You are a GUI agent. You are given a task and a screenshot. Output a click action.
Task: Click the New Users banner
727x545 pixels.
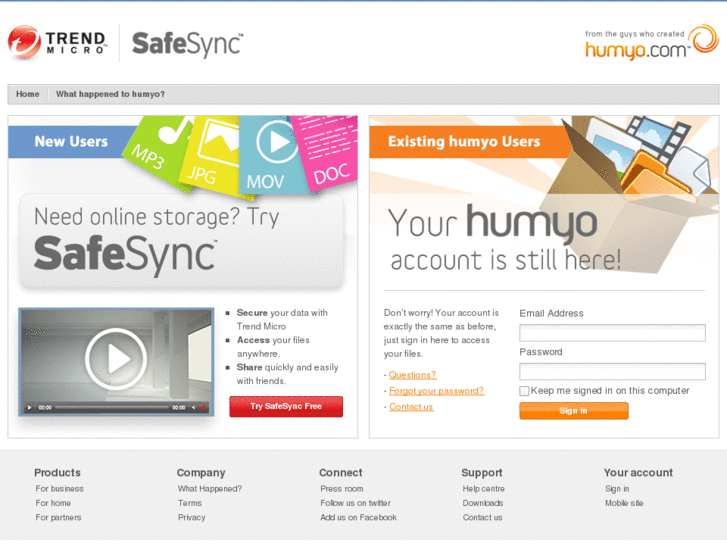pyautogui.click(x=71, y=141)
